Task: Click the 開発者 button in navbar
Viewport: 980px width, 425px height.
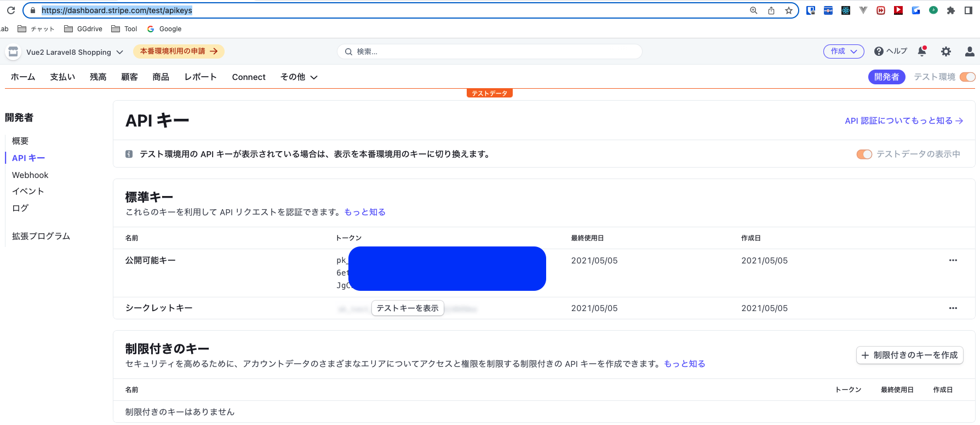Action: coord(886,77)
